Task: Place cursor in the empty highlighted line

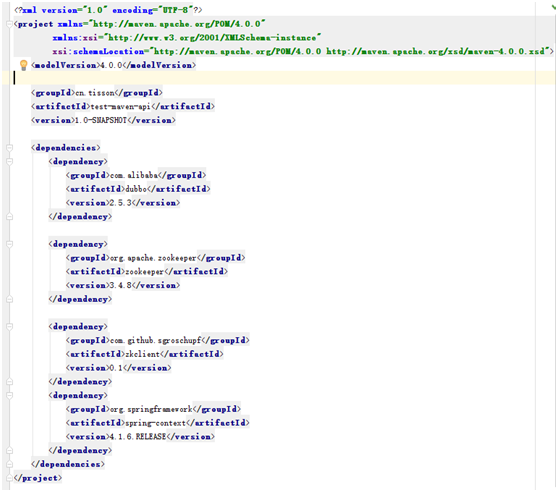Action: tap(279, 78)
